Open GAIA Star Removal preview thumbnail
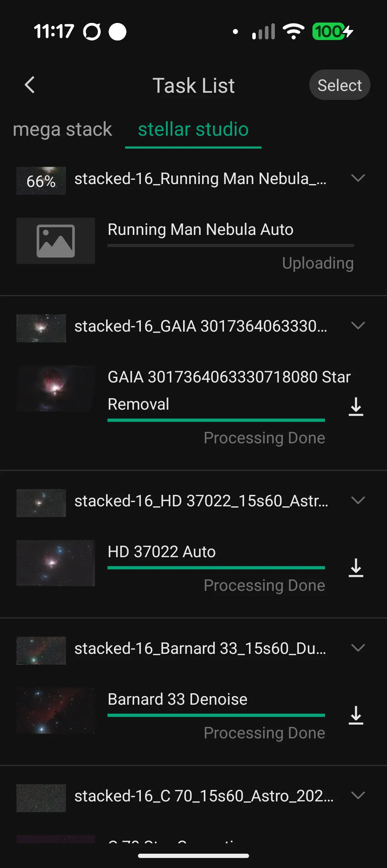The width and height of the screenshot is (387, 868). click(x=56, y=389)
